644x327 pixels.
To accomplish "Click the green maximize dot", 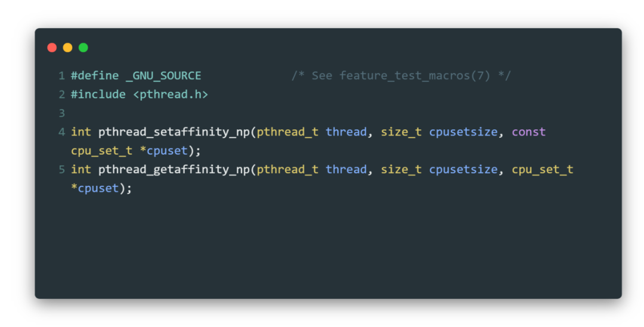I will (83, 48).
